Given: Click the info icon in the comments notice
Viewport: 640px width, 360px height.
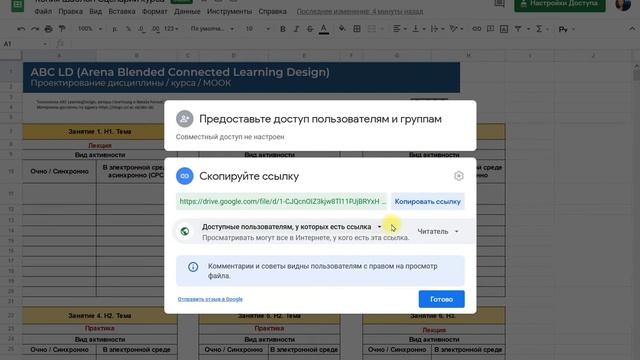Looking at the screenshot, I should [x=193, y=267].
